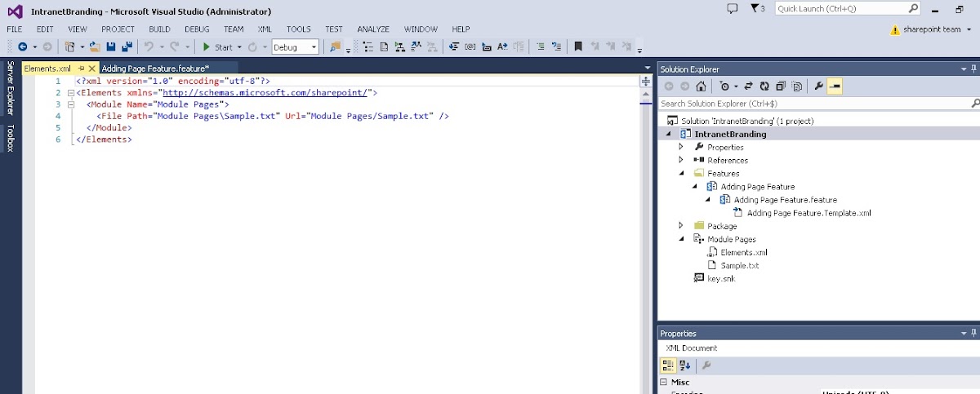Click the Redo arrow icon

tap(175, 46)
